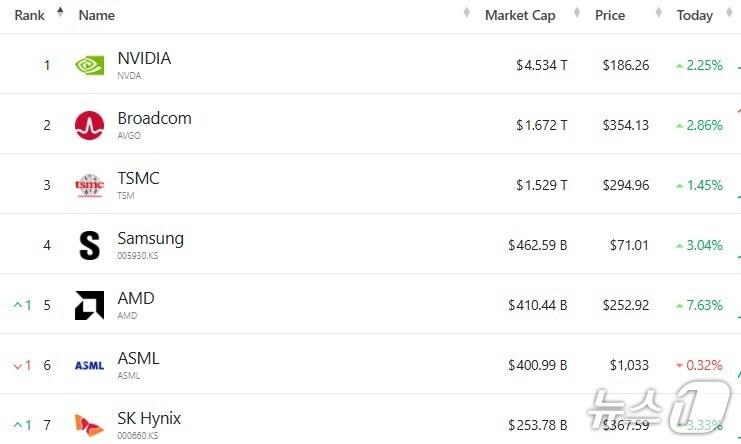Click the Samsung S logo icon
Viewport: 741px width, 444px height.
(89, 245)
